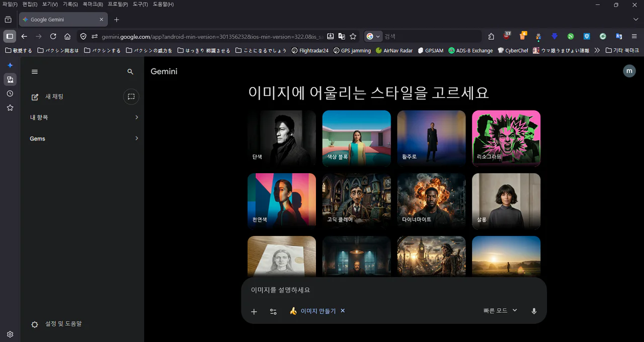This screenshot has width=644, height=342.
Task: Remove the 이미지 만들기 chip via its X
Action: coord(343,311)
